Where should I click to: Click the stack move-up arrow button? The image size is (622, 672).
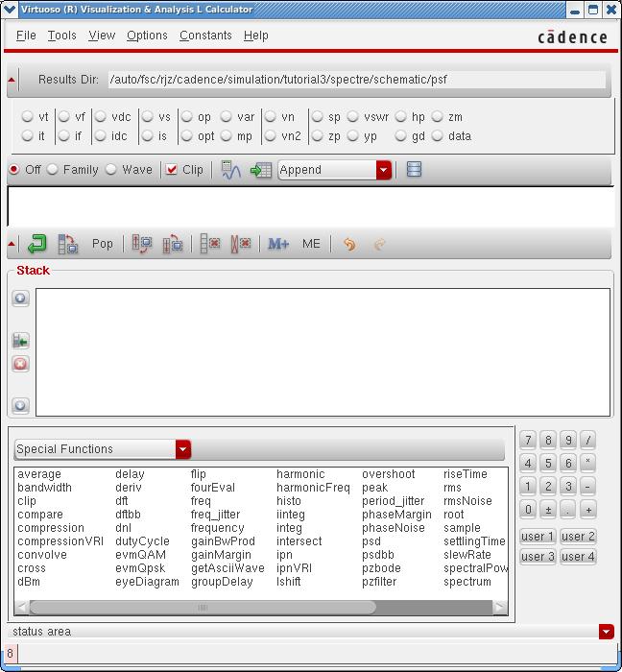pyautogui.click(x=20, y=298)
